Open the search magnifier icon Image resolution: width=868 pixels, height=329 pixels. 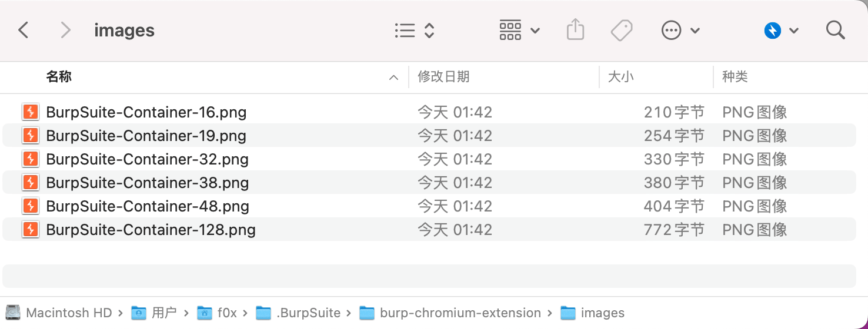tap(835, 30)
